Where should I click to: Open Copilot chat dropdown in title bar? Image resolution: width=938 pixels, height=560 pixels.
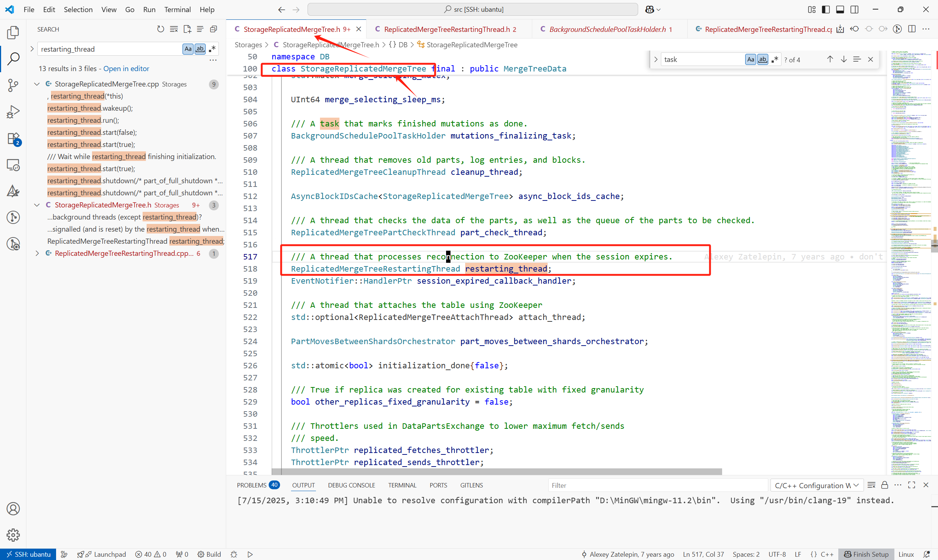[x=653, y=10]
